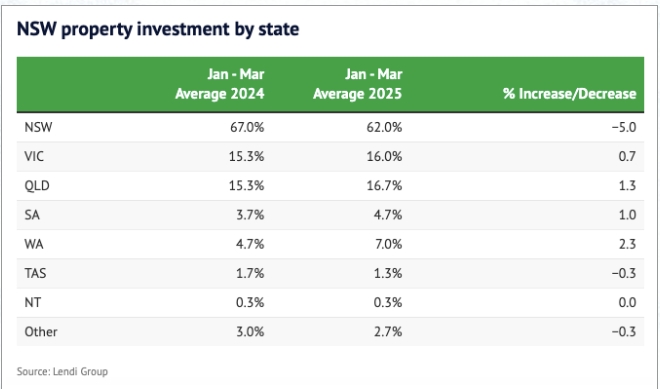This screenshot has height=389, width=660.
Task: Click the TAS row label
Action: tap(35, 273)
